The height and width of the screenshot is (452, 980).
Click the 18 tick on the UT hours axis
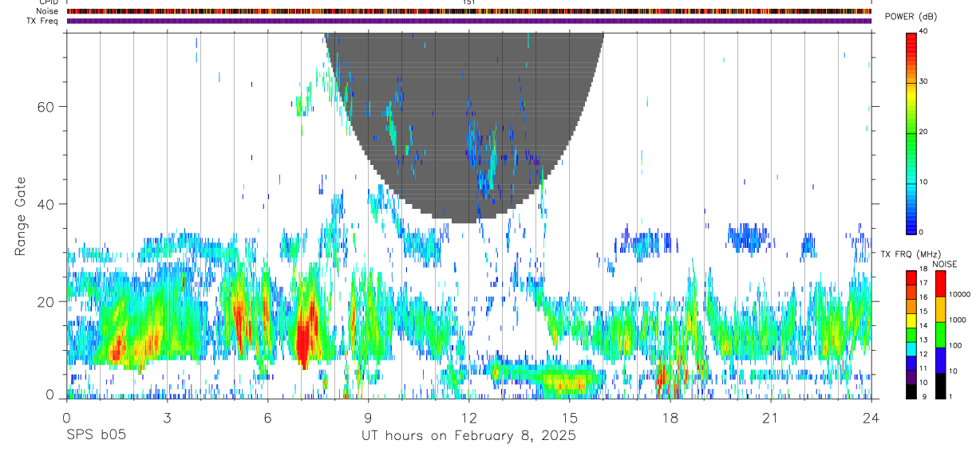pyautogui.click(x=670, y=417)
